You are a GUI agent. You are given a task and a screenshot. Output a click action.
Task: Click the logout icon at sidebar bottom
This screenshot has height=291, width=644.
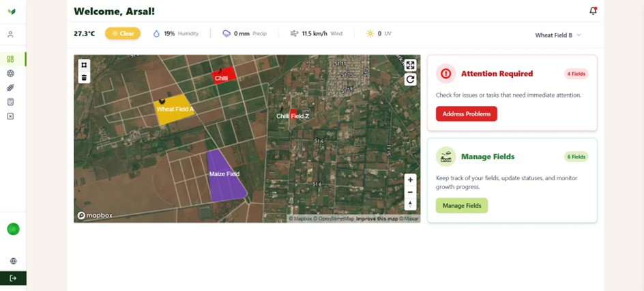[13, 278]
